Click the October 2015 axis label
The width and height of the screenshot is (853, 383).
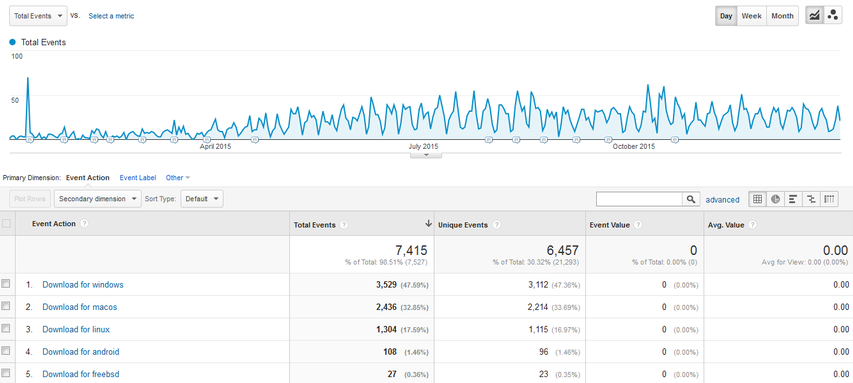[x=634, y=146]
